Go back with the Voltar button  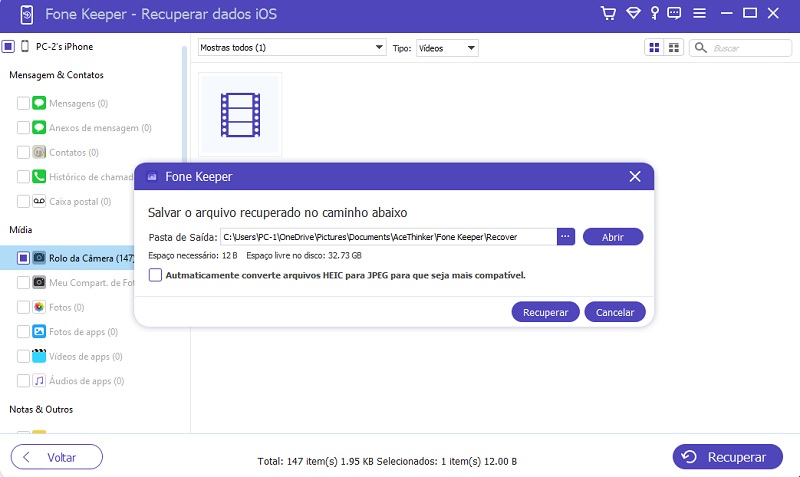(57, 457)
